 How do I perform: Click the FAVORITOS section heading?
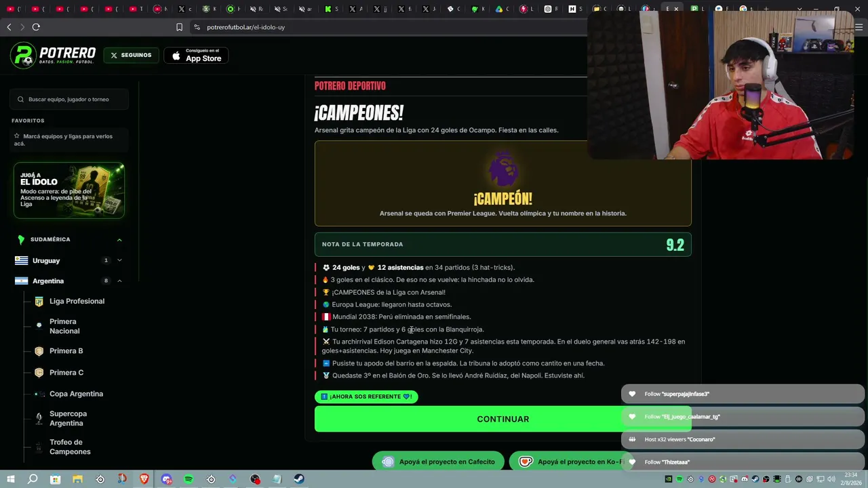(28, 121)
